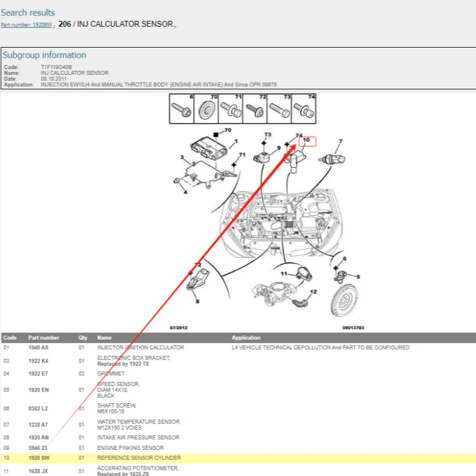
Task: Click the intake pressure sensor drawing labeled 8
Action: (198, 280)
